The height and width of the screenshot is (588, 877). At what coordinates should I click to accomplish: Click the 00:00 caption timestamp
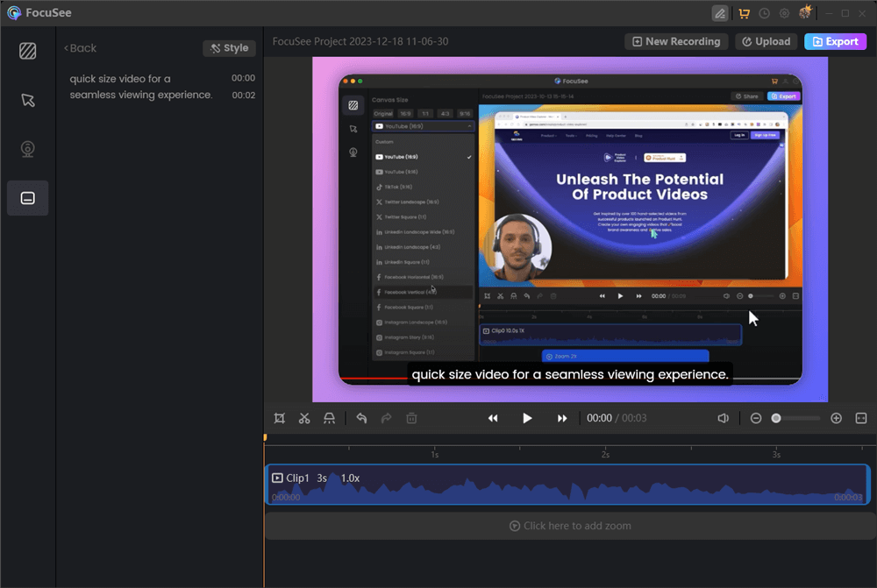click(243, 78)
